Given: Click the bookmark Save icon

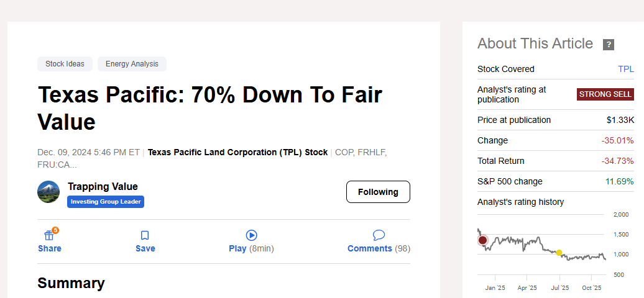Looking at the screenshot, I should [x=145, y=236].
